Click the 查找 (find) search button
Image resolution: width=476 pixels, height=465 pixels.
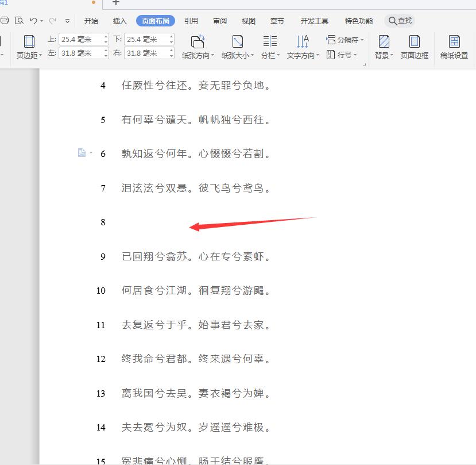click(x=400, y=20)
